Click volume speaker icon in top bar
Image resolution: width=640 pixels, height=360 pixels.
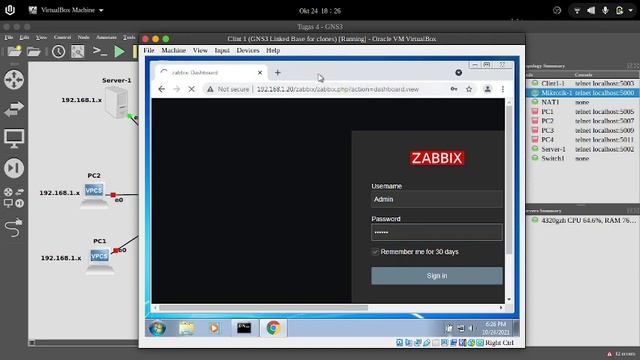591,11
